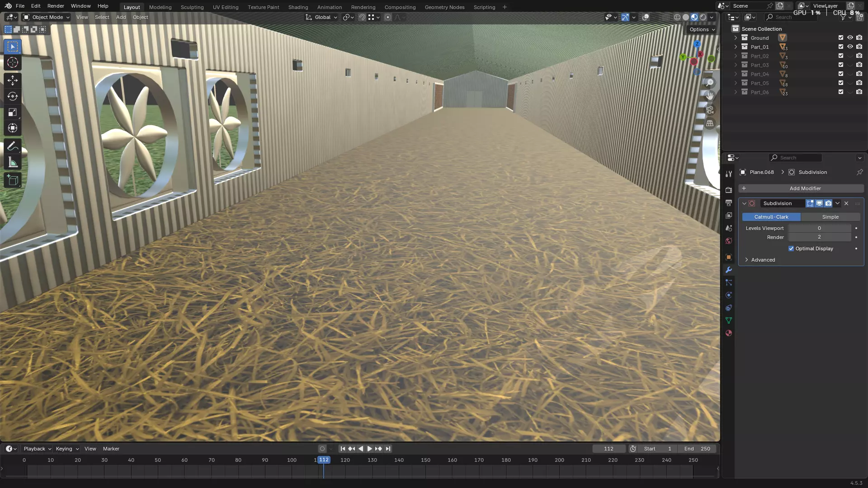Remove the Subdivision modifier
Image resolution: width=868 pixels, height=488 pixels.
[x=846, y=203]
